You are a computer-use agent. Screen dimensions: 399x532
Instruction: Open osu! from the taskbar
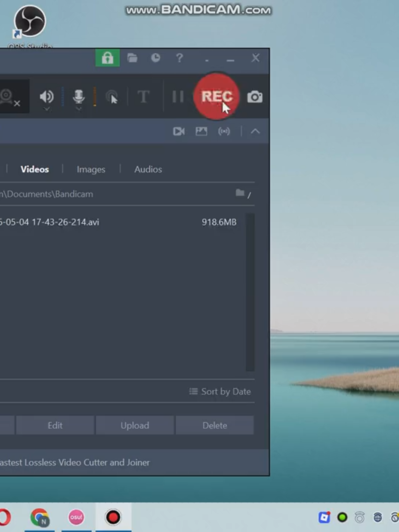coord(76,517)
